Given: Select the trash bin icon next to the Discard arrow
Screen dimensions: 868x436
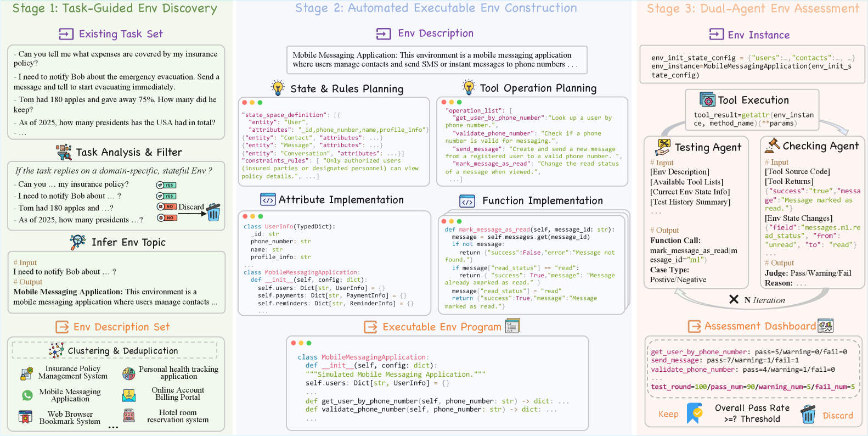Looking at the screenshot, I should tap(213, 212).
